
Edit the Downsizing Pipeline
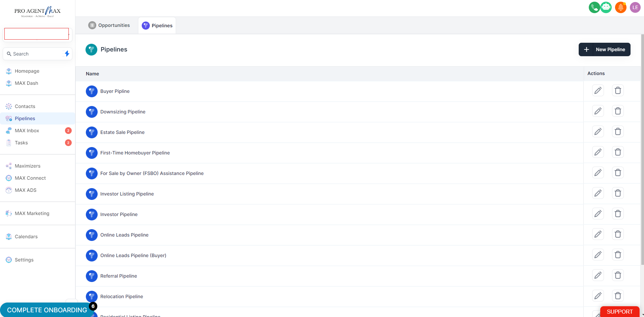pyautogui.click(x=598, y=111)
